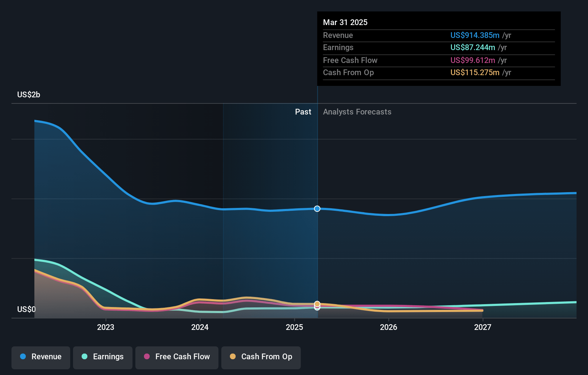Click the Mar 31 2025 tooltip date
This screenshot has width=588, height=375.
[x=345, y=22]
